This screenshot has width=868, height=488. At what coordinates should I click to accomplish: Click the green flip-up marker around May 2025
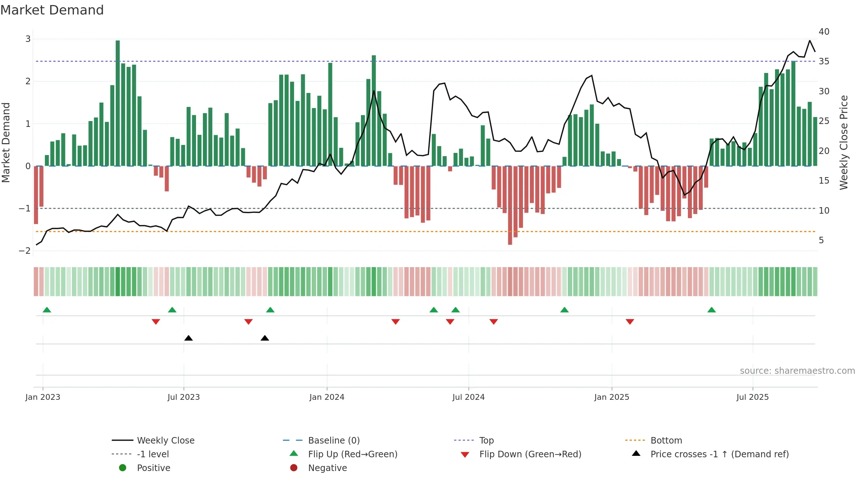pos(712,310)
